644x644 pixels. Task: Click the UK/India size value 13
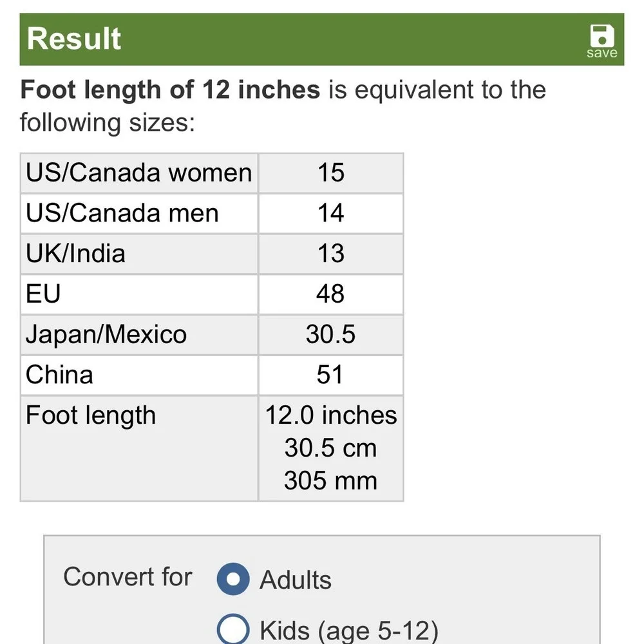[330, 253]
